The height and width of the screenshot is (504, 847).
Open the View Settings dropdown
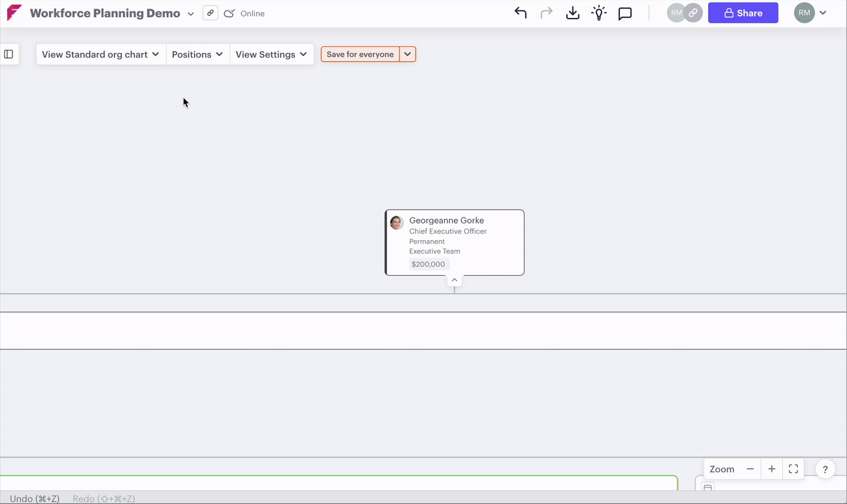[x=271, y=54]
